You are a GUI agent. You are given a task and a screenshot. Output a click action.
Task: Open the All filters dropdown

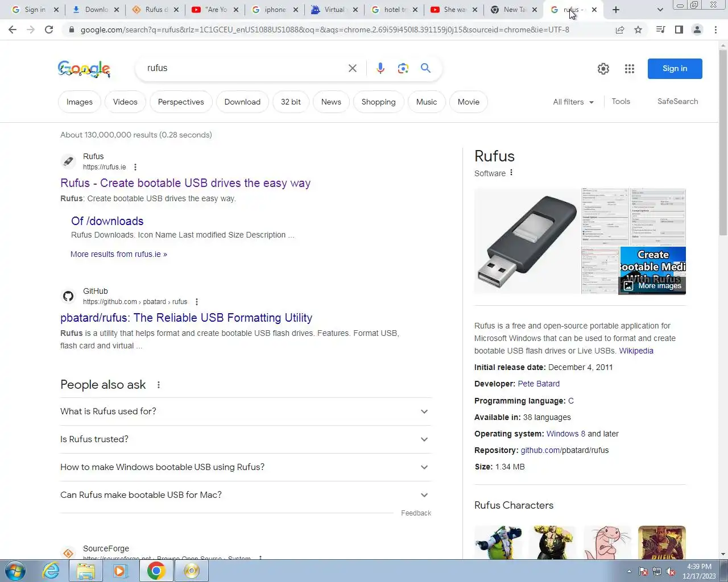[x=573, y=102]
